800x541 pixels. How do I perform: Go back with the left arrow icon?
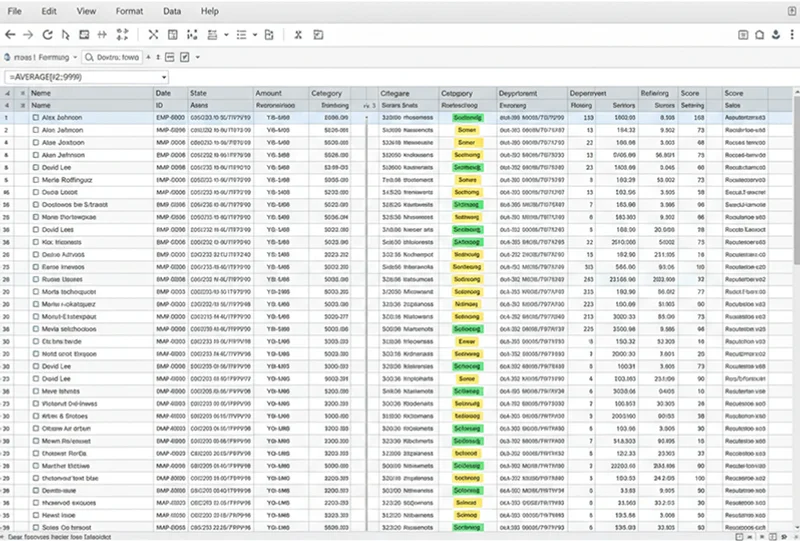(10, 35)
